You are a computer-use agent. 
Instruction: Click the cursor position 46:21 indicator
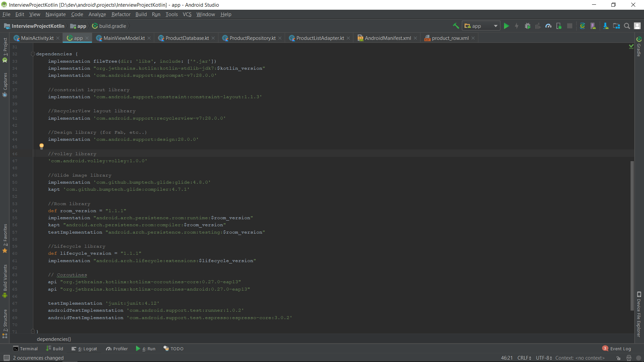click(506, 358)
